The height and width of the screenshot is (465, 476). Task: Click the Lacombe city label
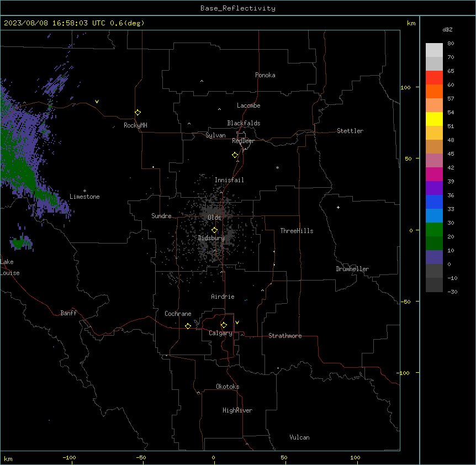248,105
